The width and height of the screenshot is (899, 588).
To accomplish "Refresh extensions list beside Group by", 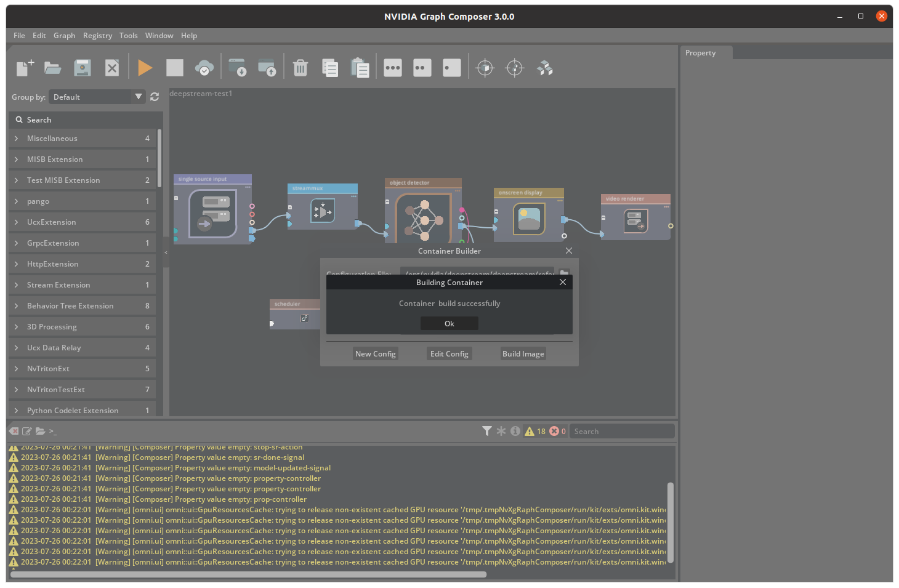I will coord(155,97).
